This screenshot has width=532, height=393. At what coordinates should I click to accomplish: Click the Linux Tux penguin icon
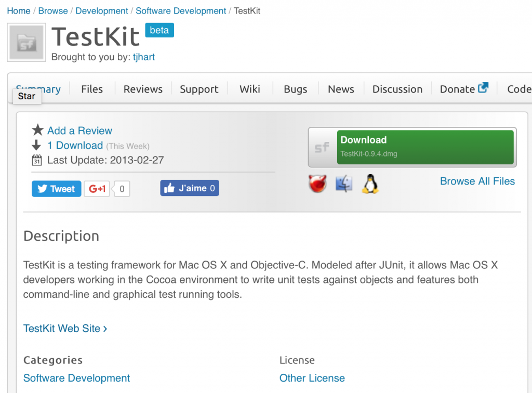[370, 184]
